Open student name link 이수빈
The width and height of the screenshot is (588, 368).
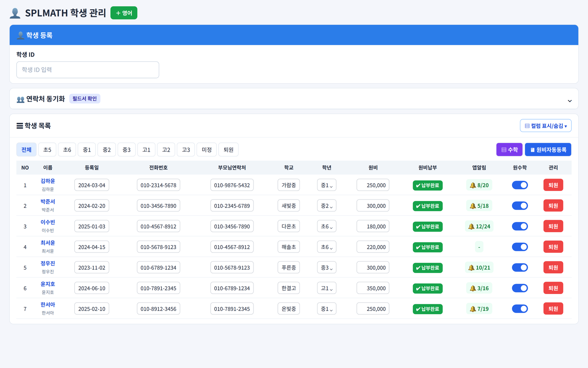click(48, 222)
